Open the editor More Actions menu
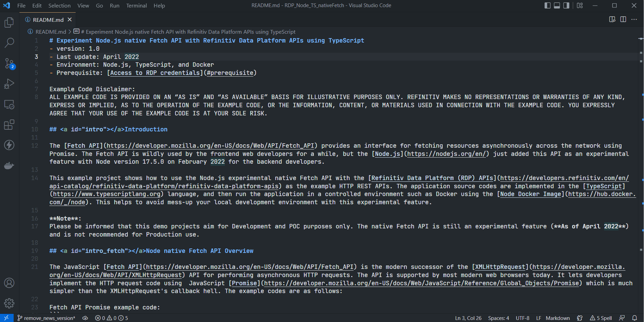 (x=634, y=19)
